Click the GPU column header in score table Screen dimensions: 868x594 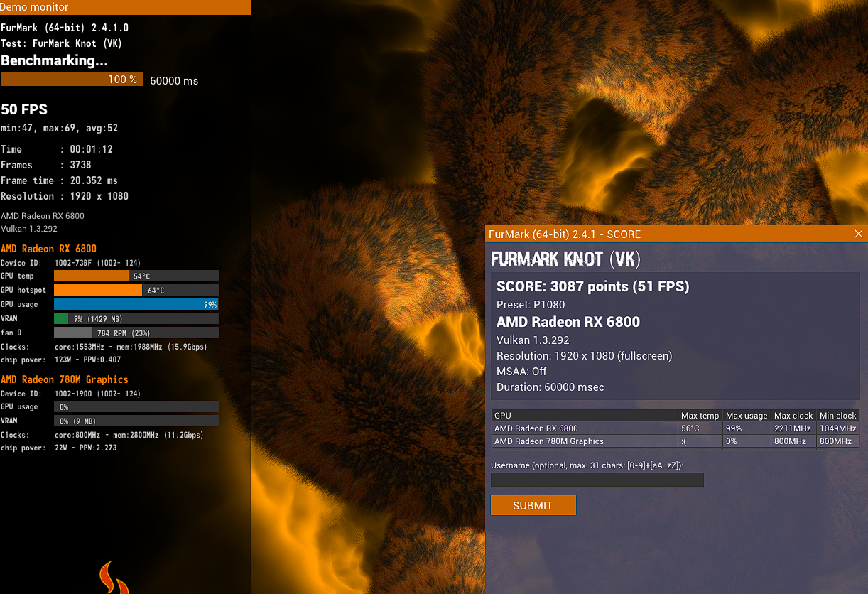pyautogui.click(x=585, y=416)
